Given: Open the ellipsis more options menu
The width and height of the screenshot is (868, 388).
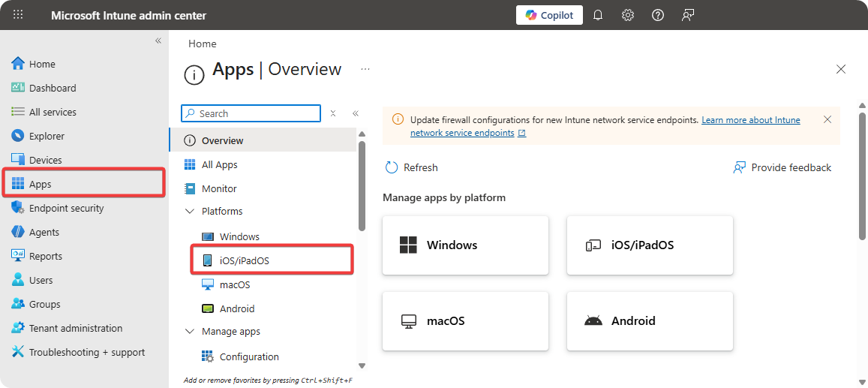Looking at the screenshot, I should coord(365,69).
